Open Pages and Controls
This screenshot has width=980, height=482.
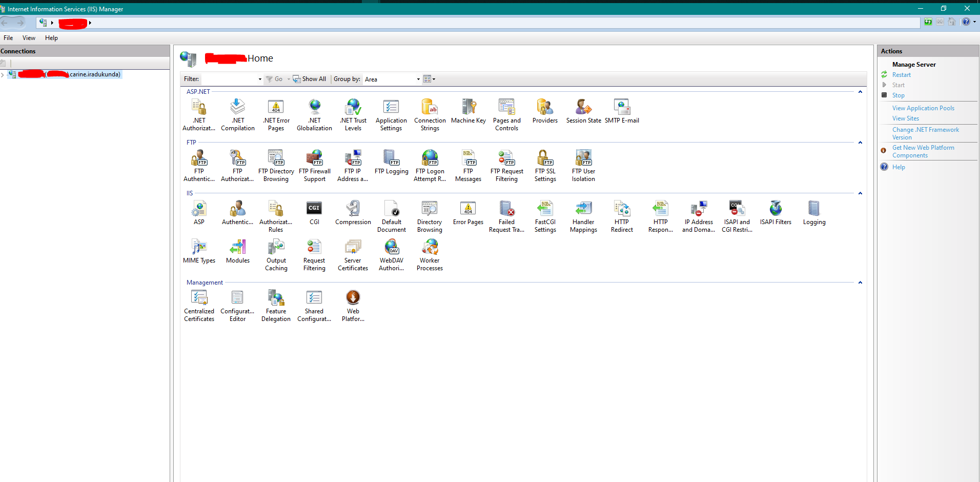pos(507,115)
